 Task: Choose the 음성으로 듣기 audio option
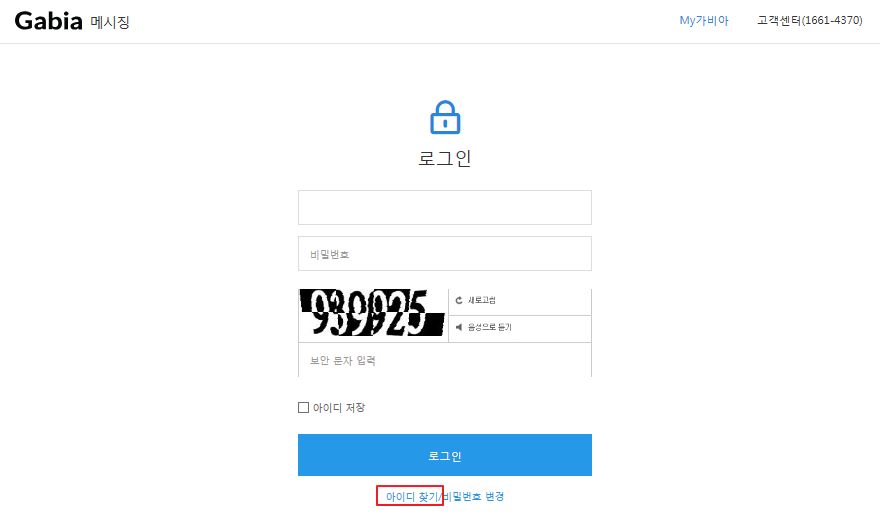point(489,327)
